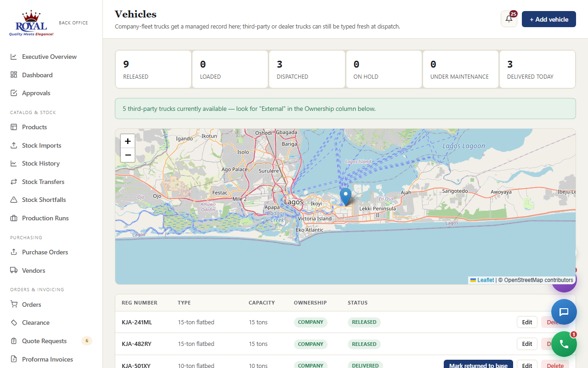
Task: Click the Stock Transfers arrows icon
Action: [x=14, y=182]
